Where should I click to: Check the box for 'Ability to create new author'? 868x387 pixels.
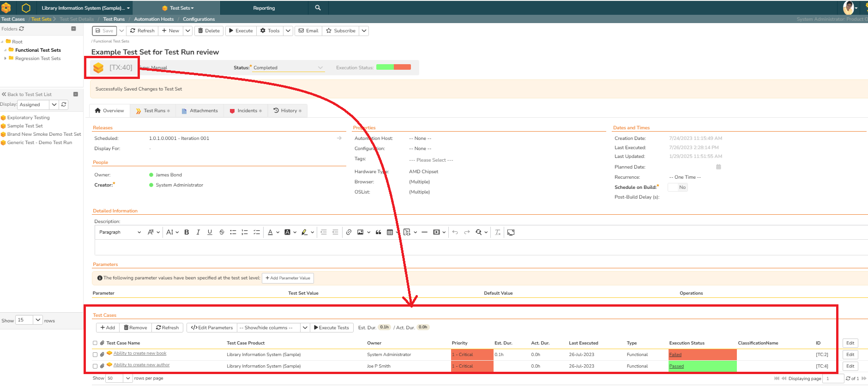[95, 366]
